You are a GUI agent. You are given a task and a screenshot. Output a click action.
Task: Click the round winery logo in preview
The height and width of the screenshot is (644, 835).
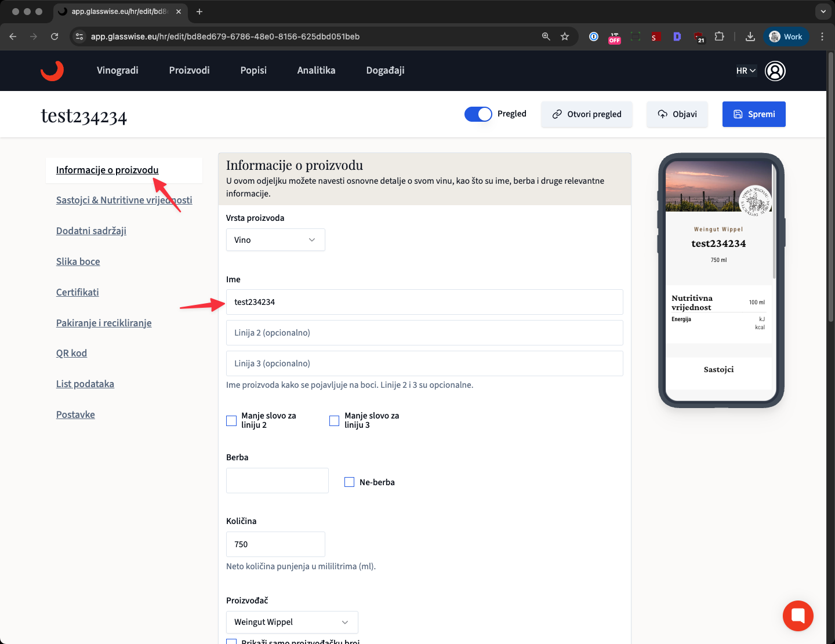tap(755, 201)
